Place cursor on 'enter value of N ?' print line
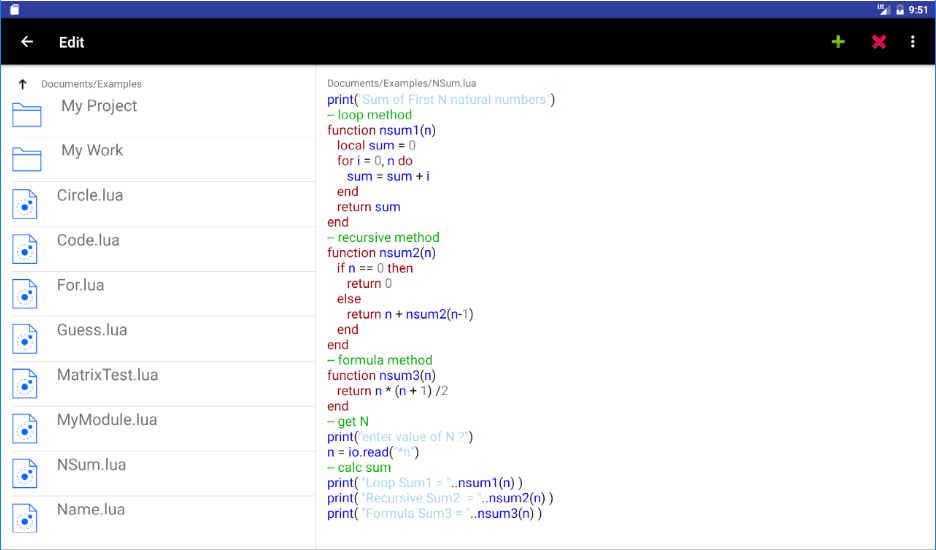 pyautogui.click(x=400, y=437)
